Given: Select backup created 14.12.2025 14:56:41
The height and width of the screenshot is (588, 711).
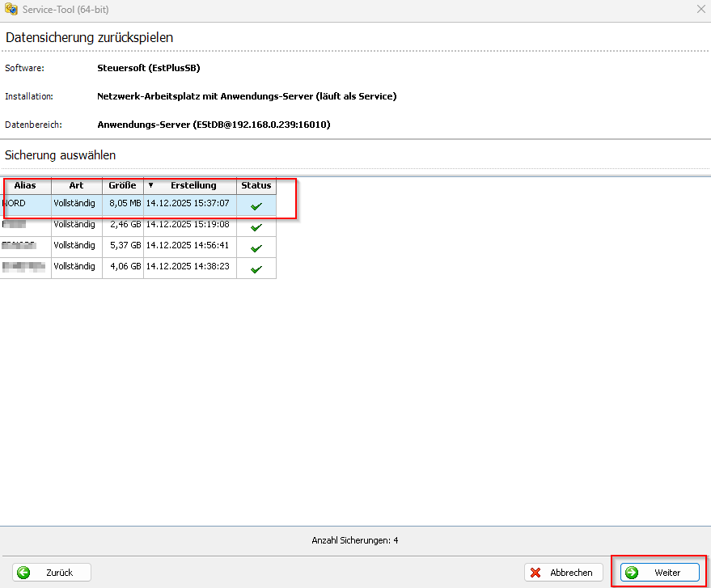Looking at the screenshot, I should point(188,245).
